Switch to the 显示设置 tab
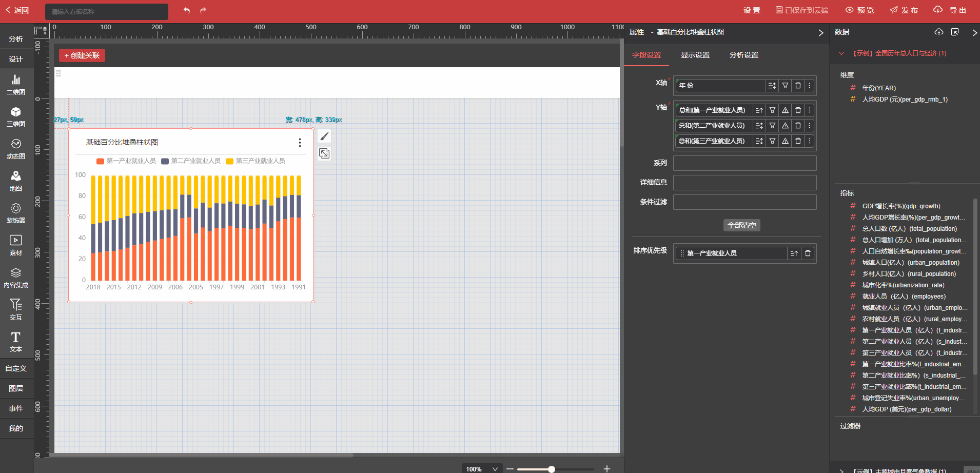This screenshot has height=473, width=980. tap(695, 55)
